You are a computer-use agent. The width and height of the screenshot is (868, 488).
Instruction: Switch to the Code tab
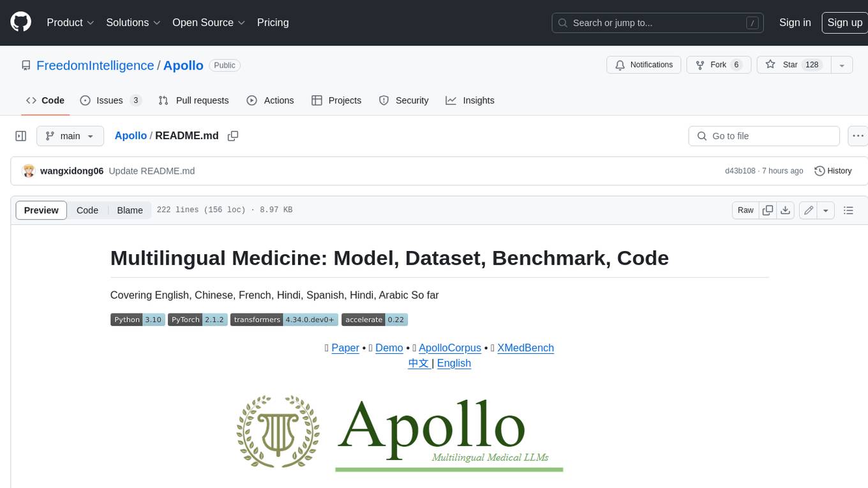point(45,100)
